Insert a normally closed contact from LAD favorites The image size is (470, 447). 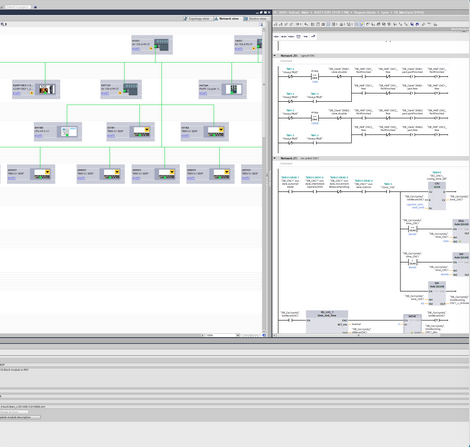click(284, 36)
